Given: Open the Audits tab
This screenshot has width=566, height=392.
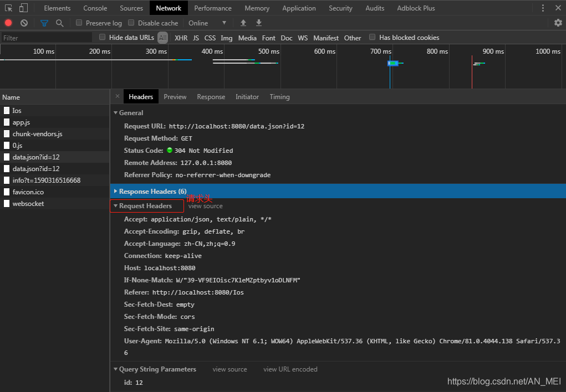Looking at the screenshot, I should (375, 8).
